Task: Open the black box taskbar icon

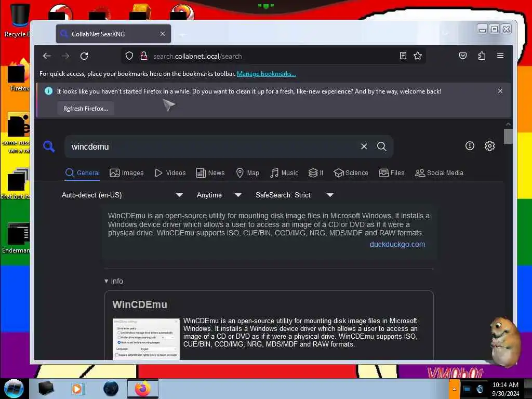Action: [x=46, y=389]
